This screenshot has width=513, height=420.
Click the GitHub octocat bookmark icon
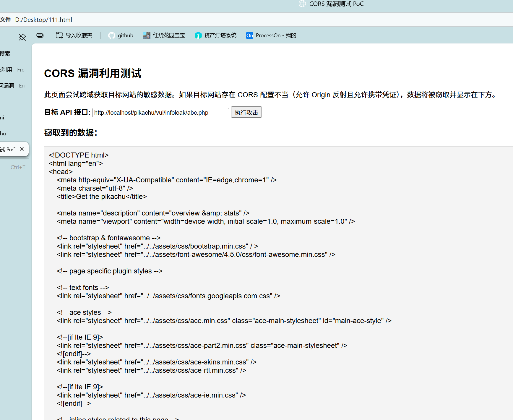[112, 35]
